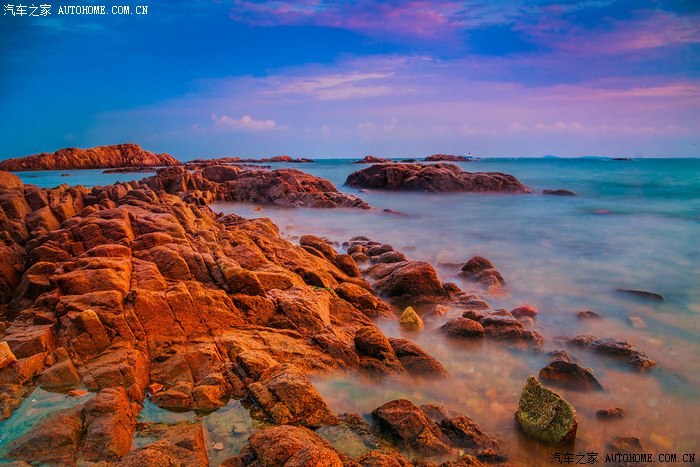Screen dimensions: 700x467
Task: Click the large rock island in the sea
Action: click(435, 178)
